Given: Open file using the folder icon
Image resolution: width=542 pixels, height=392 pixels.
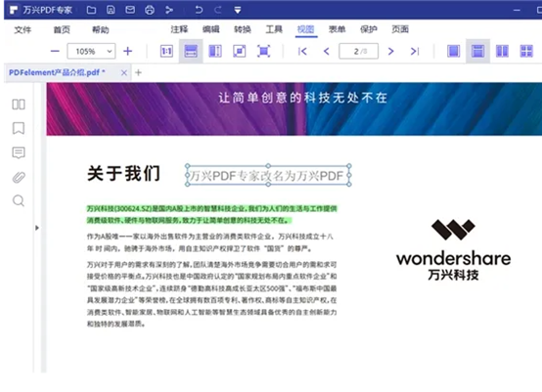Looking at the screenshot, I should (x=91, y=10).
